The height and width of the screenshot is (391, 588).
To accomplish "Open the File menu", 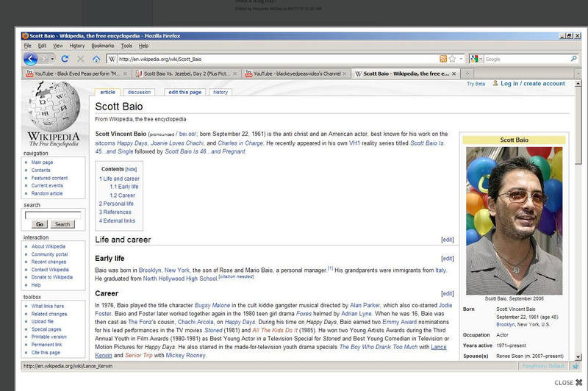I will coord(28,46).
